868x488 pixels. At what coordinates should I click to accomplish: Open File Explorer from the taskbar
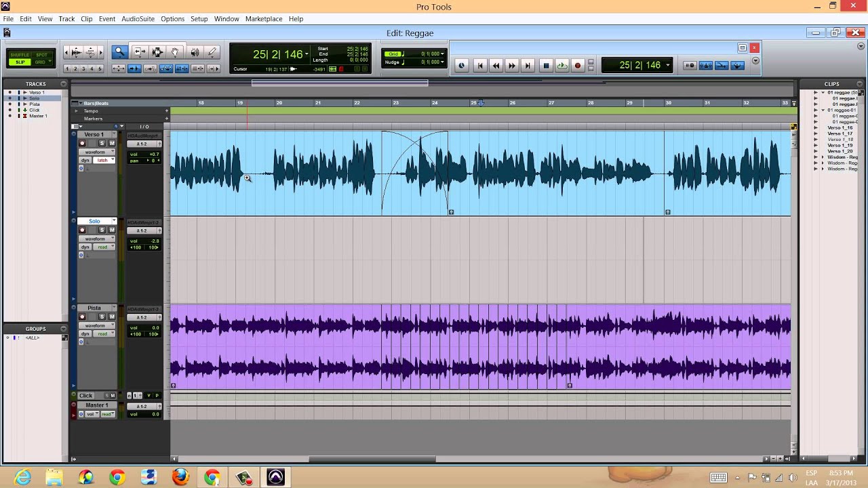click(54, 477)
